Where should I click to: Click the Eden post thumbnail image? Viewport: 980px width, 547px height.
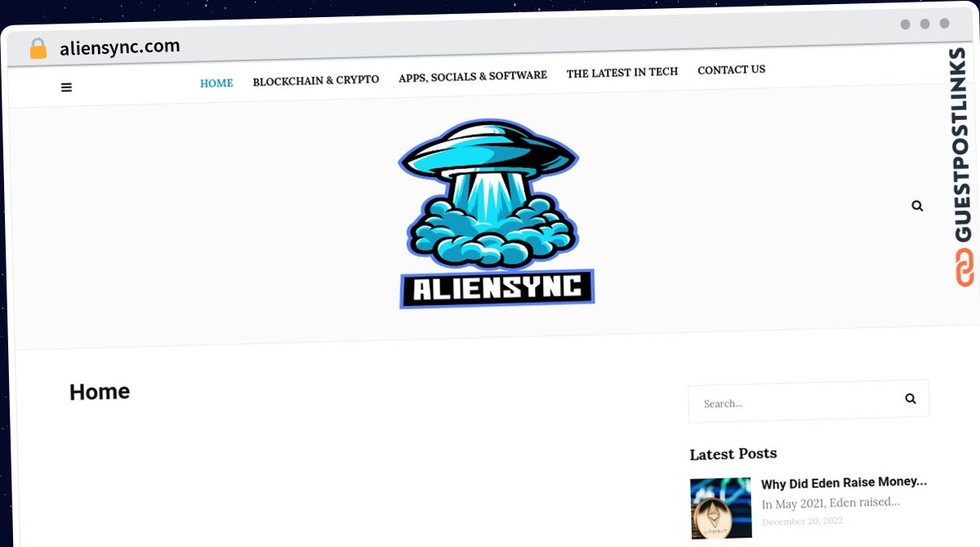[720, 509]
